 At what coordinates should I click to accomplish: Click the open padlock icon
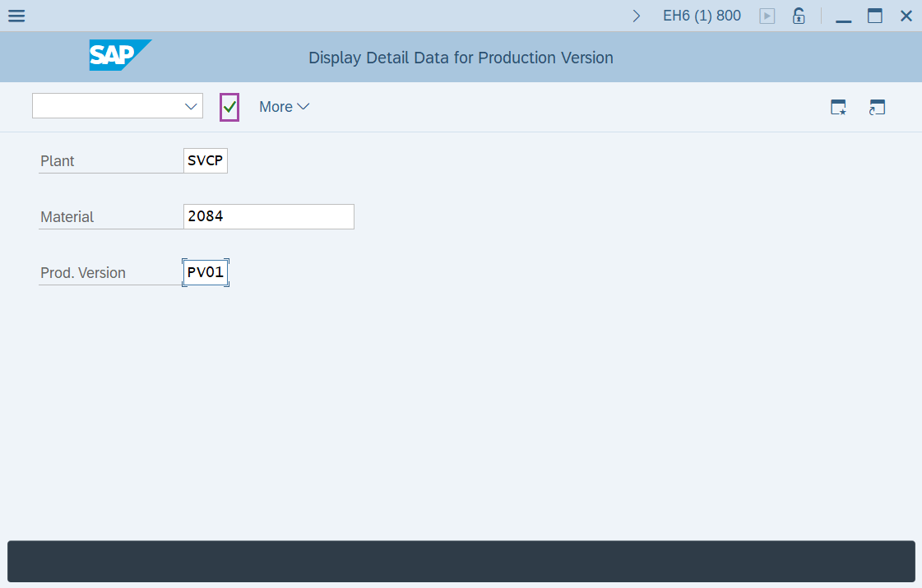798,16
